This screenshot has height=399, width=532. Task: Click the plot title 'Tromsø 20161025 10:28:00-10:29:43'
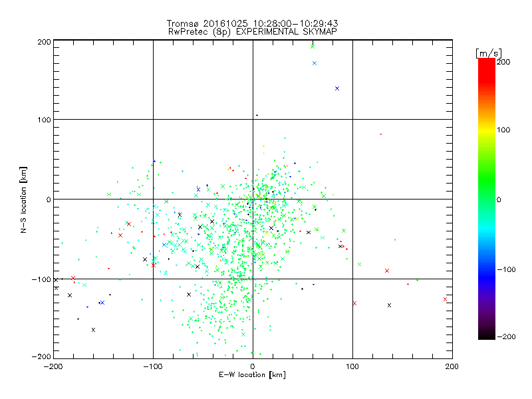coord(252,23)
